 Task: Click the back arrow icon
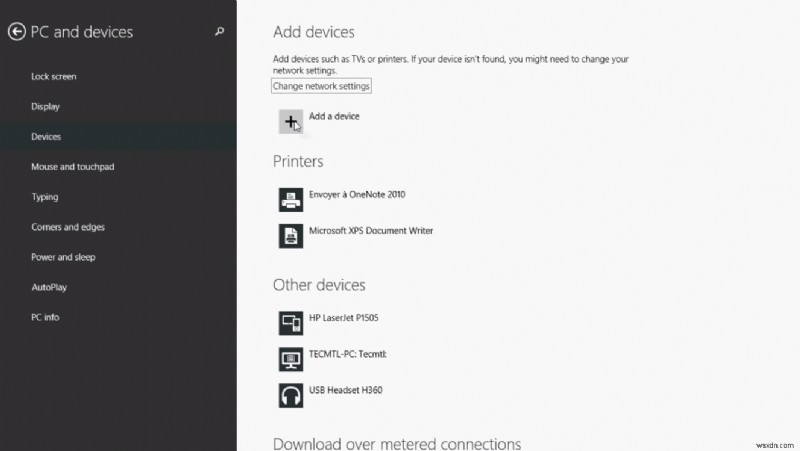17,32
